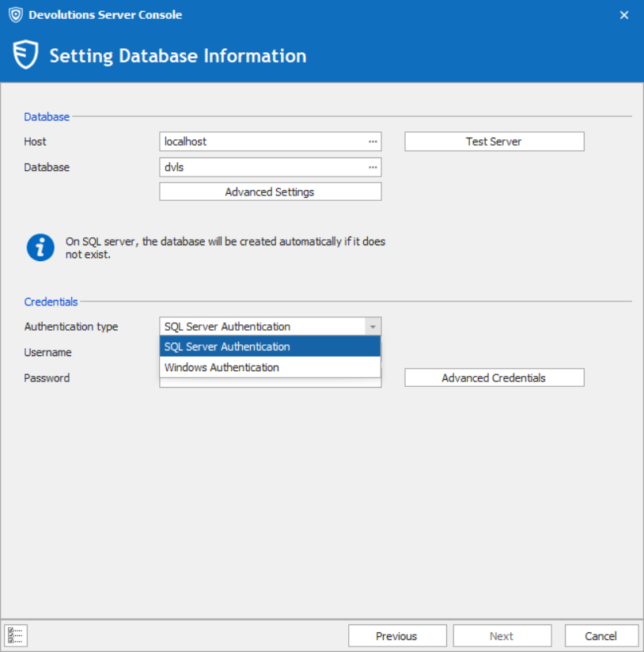This screenshot has width=644, height=652.
Task: Open Advanced Settings for the database
Action: [270, 191]
